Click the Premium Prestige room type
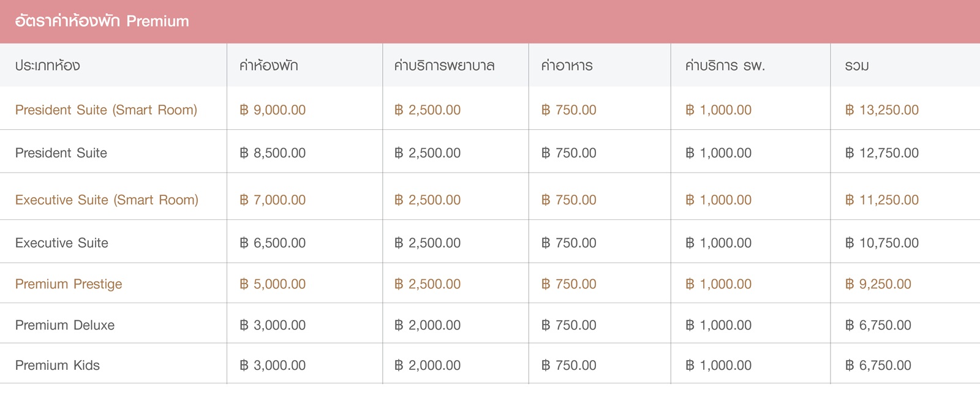Image resolution: width=980 pixels, height=398 pixels. point(69,284)
